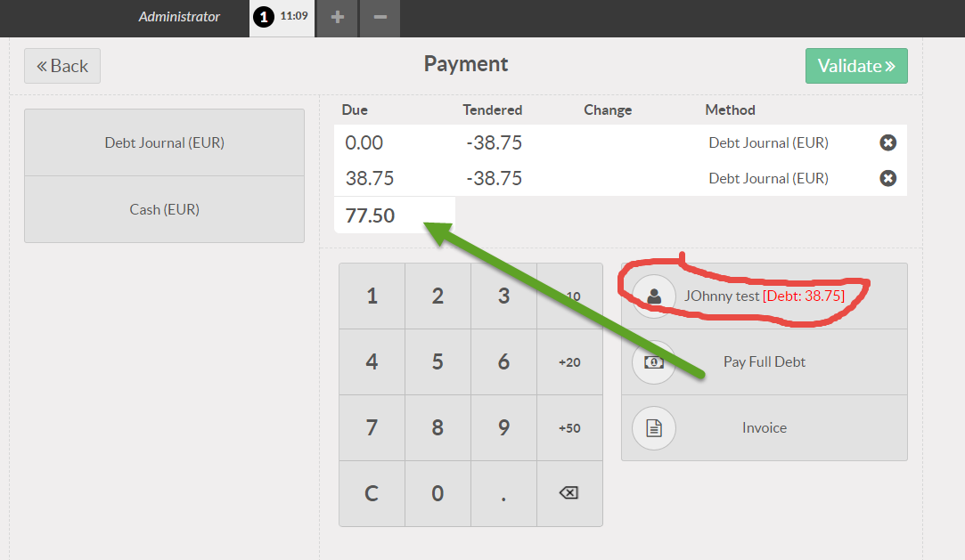Screen dimensions: 965x560
Task: Add a new order with the plus button
Action: tap(336, 18)
